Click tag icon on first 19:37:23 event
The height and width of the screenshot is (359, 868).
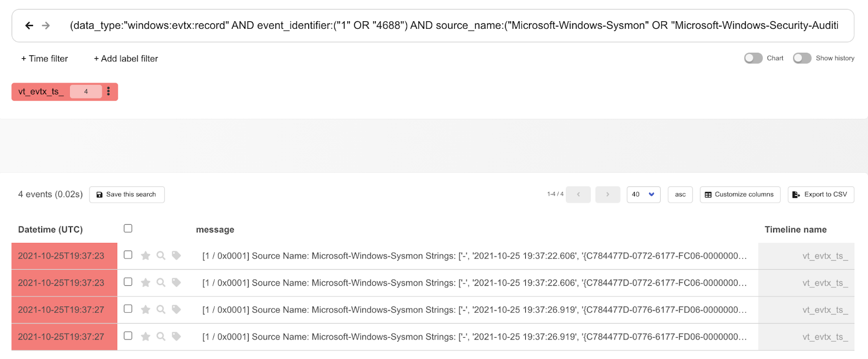[x=176, y=255]
